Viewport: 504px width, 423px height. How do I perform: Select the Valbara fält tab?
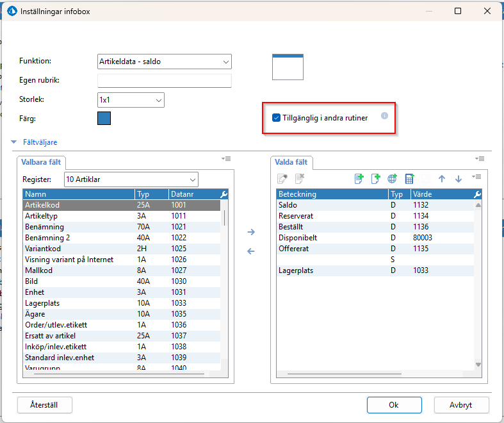[41, 162]
